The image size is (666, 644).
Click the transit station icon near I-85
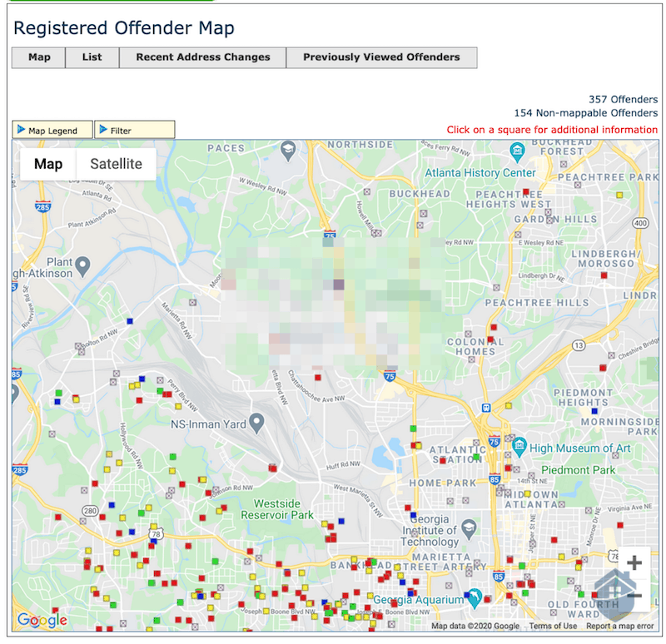(486, 408)
